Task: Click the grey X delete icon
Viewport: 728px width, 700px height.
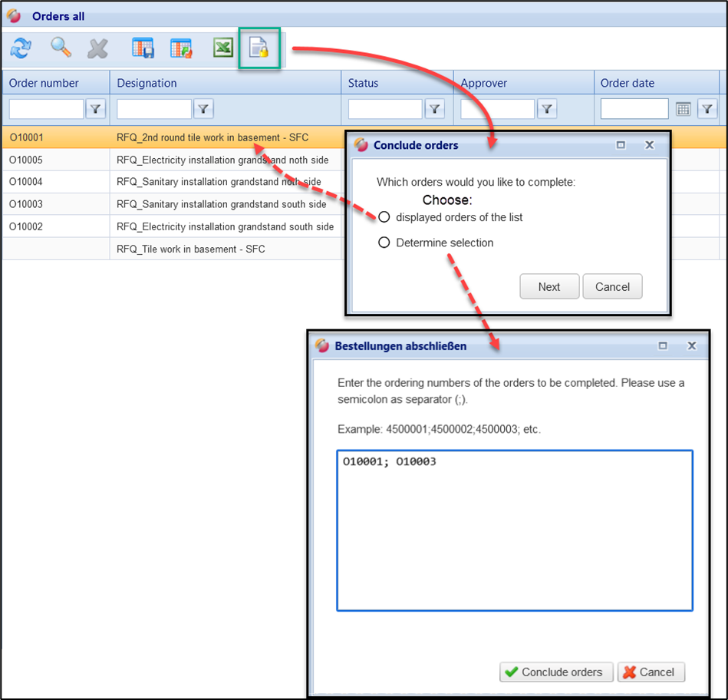Action: 97,49
